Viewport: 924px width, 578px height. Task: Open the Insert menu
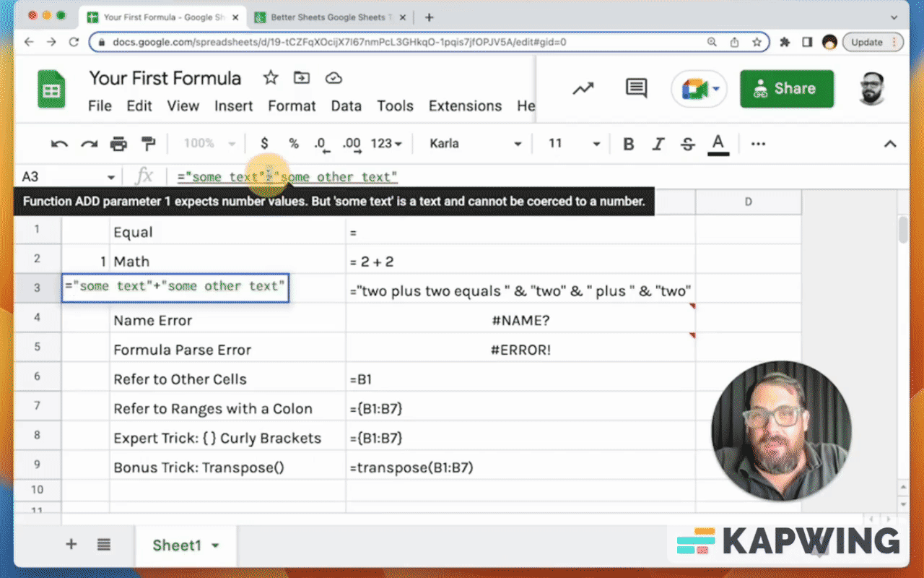point(233,106)
